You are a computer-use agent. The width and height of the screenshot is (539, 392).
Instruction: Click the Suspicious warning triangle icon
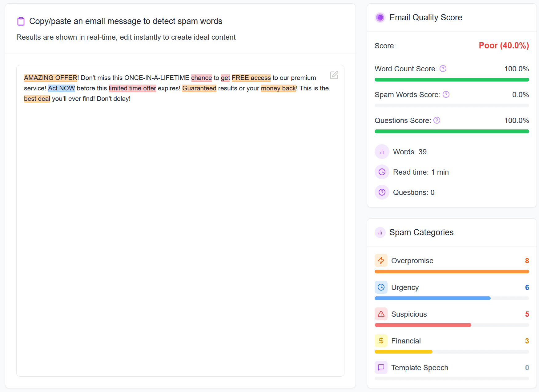click(381, 314)
